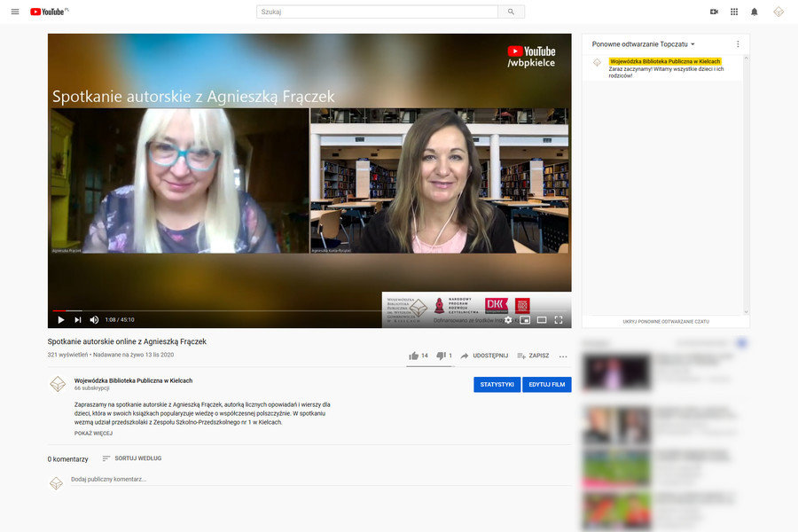Click the EDYTUJ FILM button

click(547, 384)
